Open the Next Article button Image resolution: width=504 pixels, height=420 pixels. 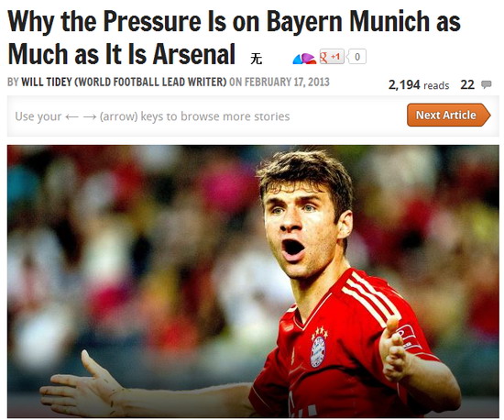click(x=449, y=116)
